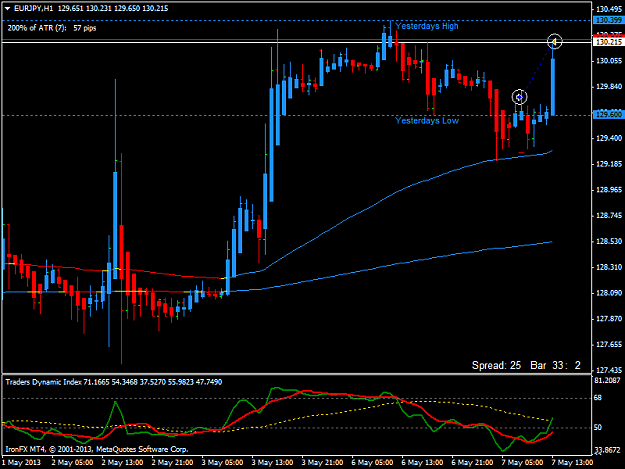Click the '2 May 21:00' time axis label
625x469 pixels.
[x=172, y=462]
